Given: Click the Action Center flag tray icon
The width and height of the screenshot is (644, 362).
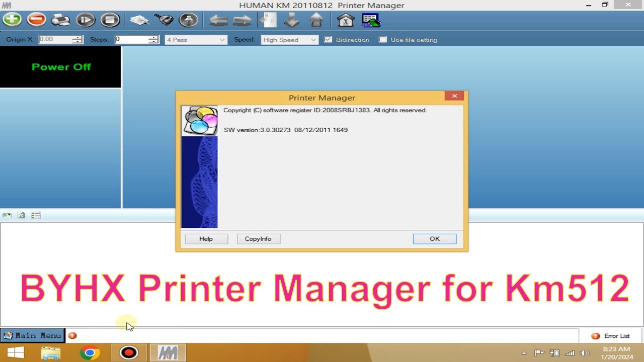Looking at the screenshot, I should coord(539,353).
